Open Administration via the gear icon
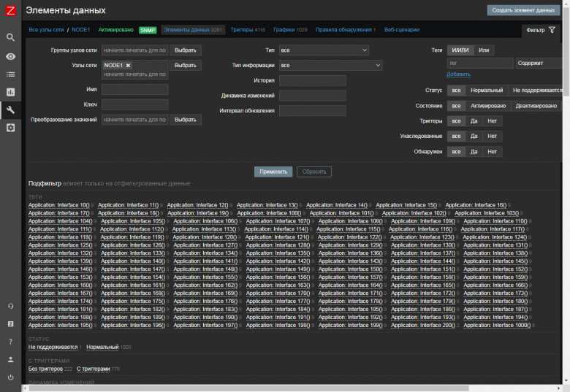 (10, 128)
